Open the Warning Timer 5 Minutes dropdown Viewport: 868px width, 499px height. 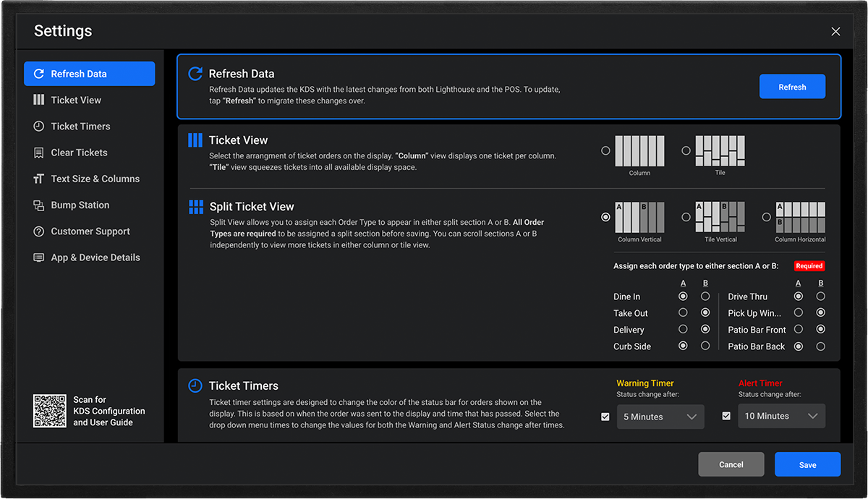(x=660, y=417)
